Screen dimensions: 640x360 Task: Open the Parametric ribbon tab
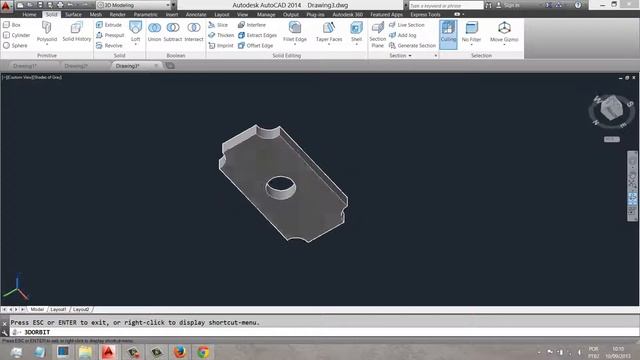[x=146, y=14]
